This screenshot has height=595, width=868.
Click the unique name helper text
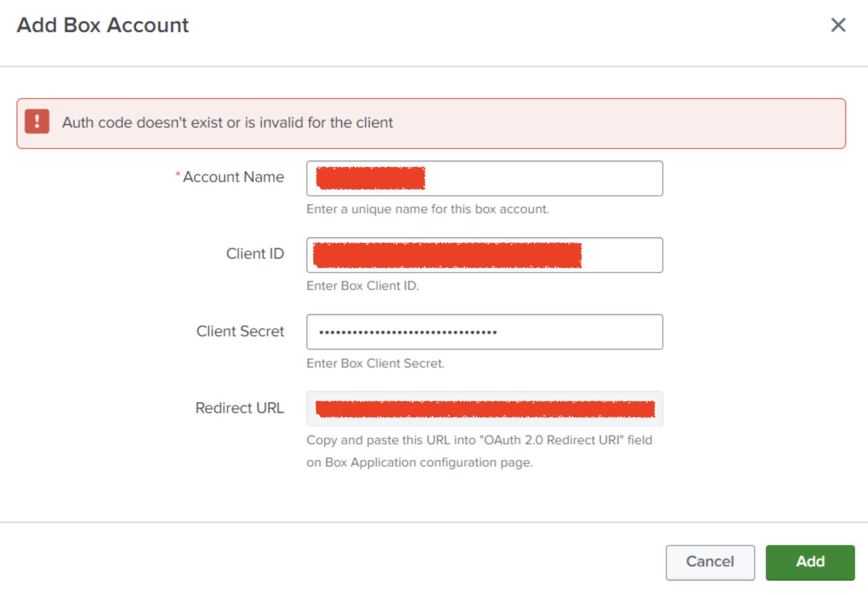(x=428, y=209)
